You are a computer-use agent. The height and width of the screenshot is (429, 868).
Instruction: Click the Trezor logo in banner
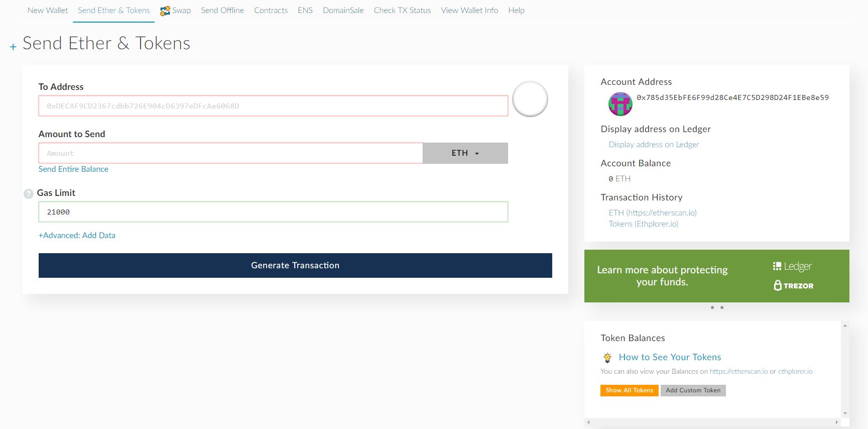coord(793,285)
